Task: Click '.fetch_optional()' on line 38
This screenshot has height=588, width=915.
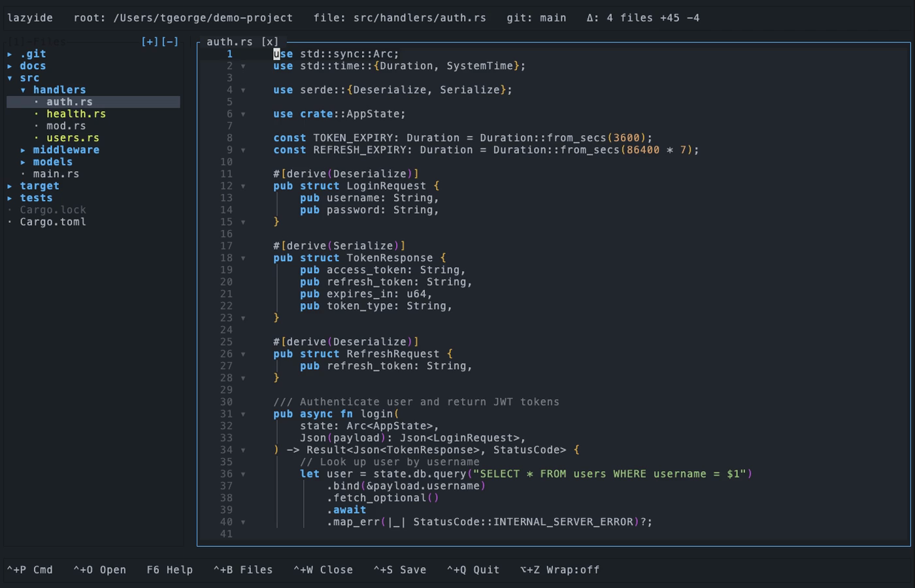Action: point(383,498)
